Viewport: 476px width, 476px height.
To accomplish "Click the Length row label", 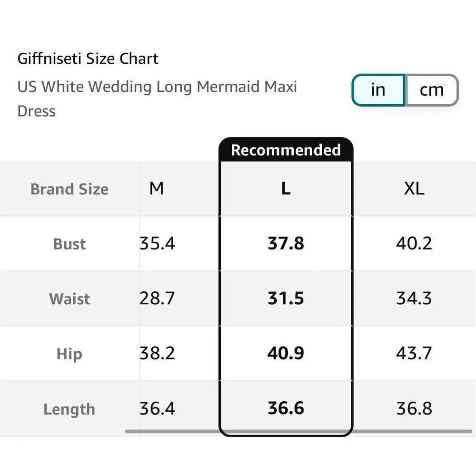I will (69, 409).
